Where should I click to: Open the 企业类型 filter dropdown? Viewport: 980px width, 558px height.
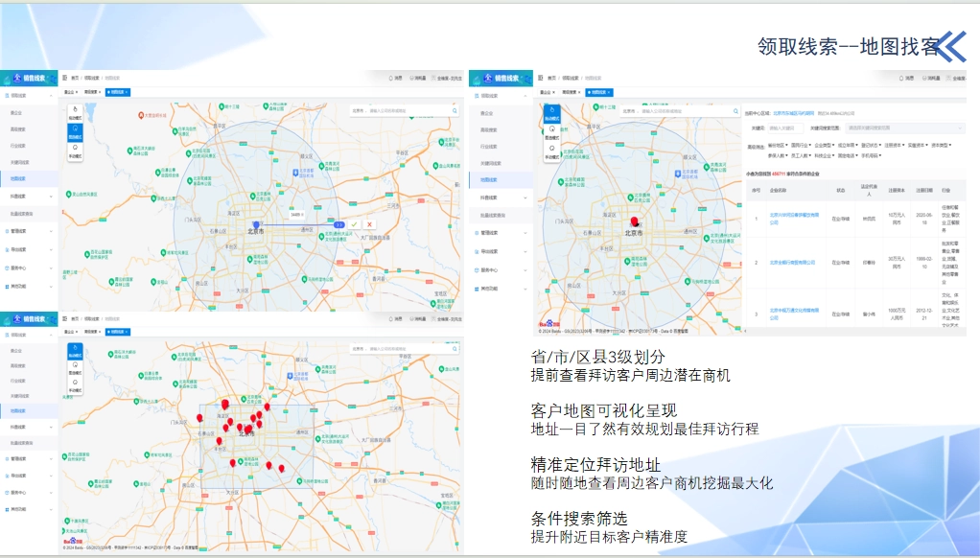825,146
